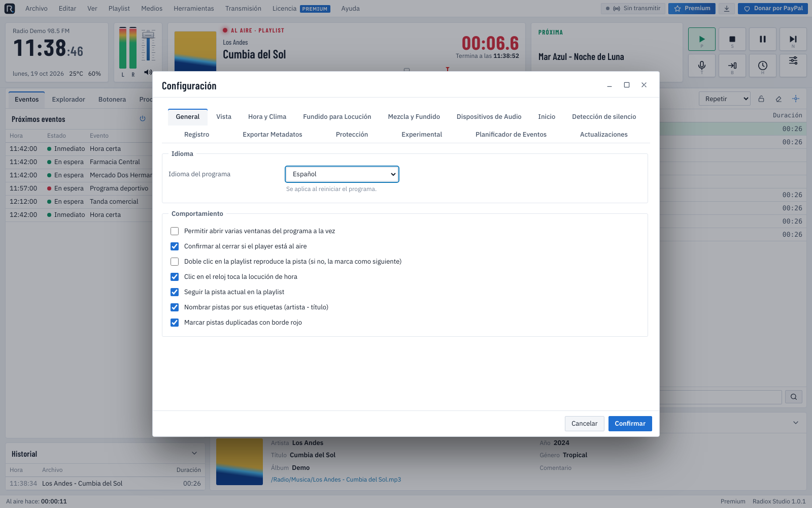Click the Sin transmitir status button

(633, 9)
